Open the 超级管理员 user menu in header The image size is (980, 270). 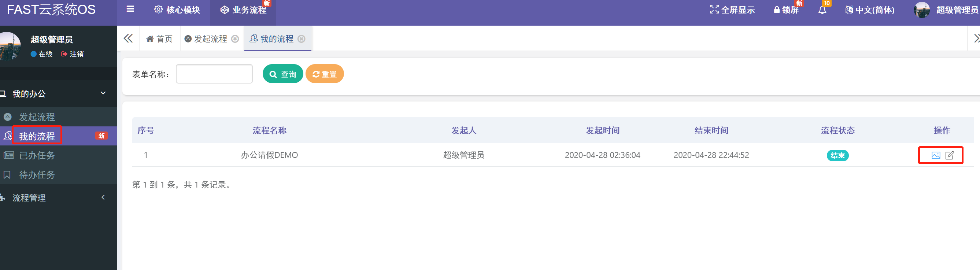[957, 10]
